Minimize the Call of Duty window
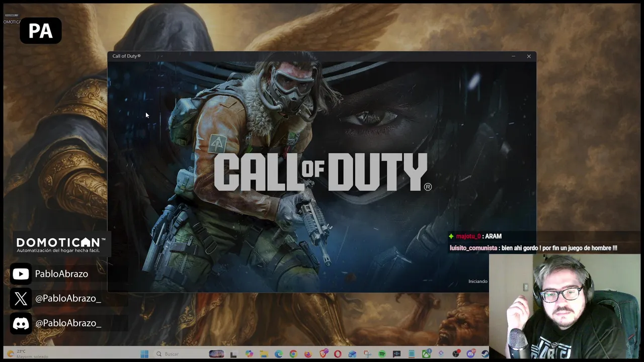The width and height of the screenshot is (644, 362). pyautogui.click(x=513, y=56)
